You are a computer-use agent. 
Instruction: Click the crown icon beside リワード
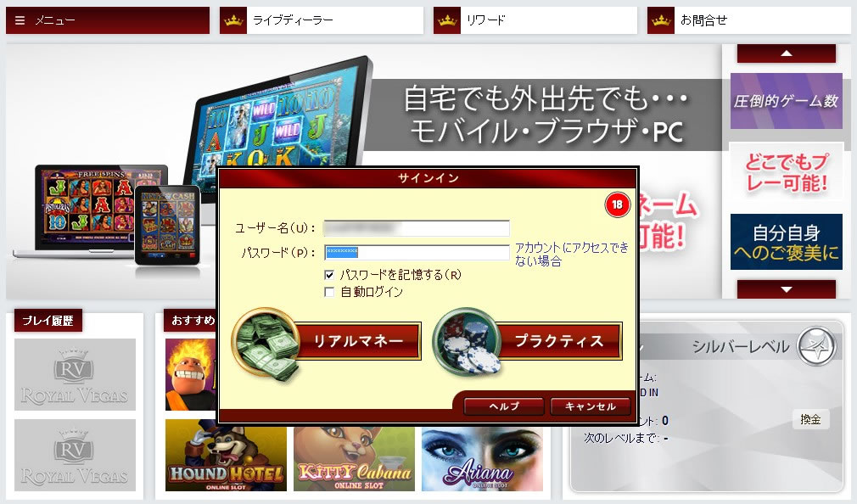pos(447,20)
